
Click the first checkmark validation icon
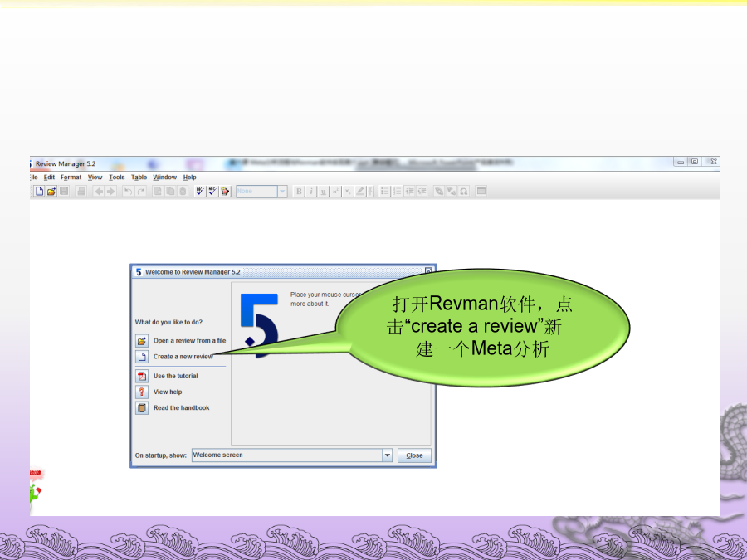click(200, 192)
